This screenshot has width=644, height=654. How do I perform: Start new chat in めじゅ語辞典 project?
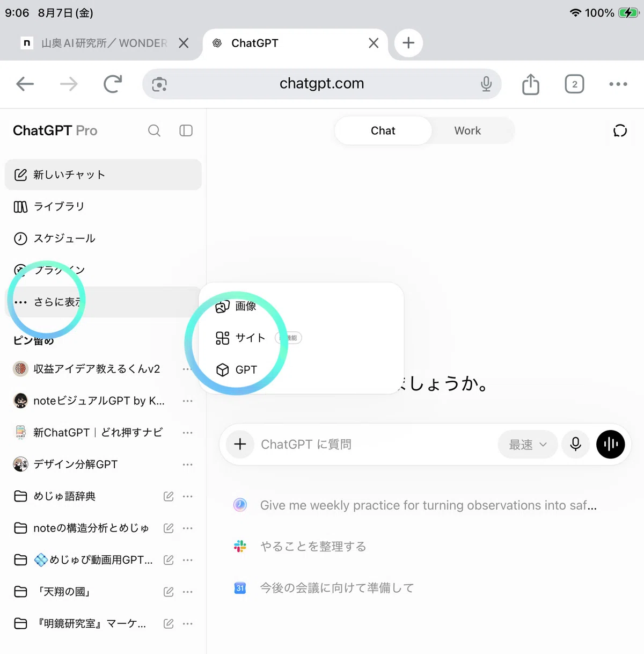[x=169, y=496]
